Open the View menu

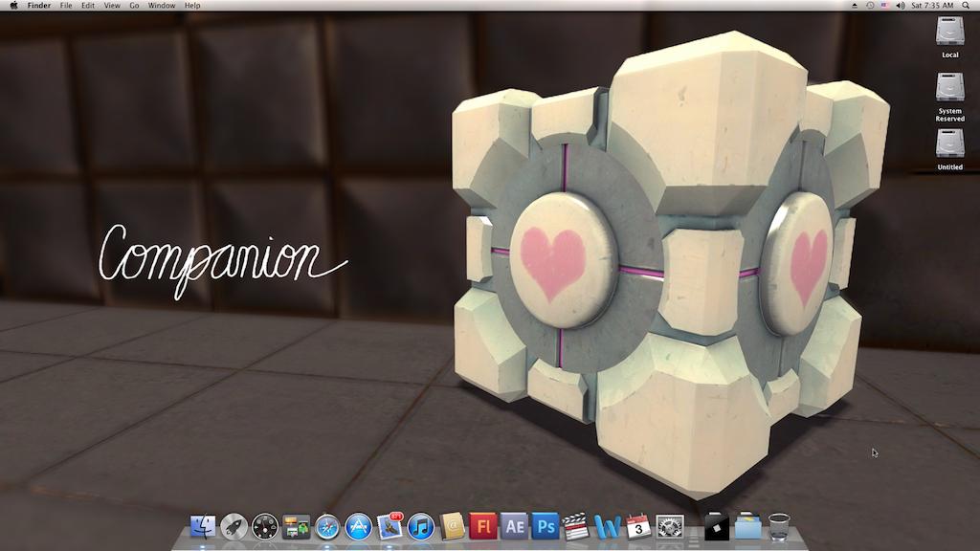coord(112,5)
